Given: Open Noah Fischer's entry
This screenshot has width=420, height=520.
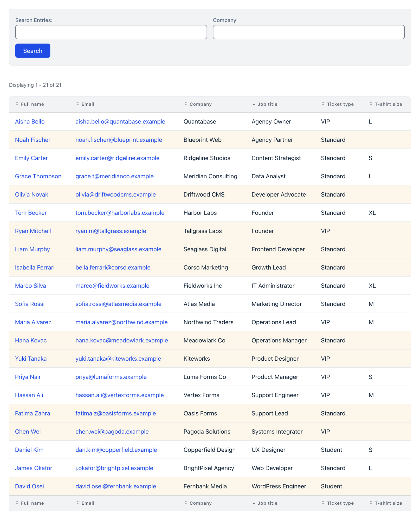Looking at the screenshot, I should coord(33,140).
